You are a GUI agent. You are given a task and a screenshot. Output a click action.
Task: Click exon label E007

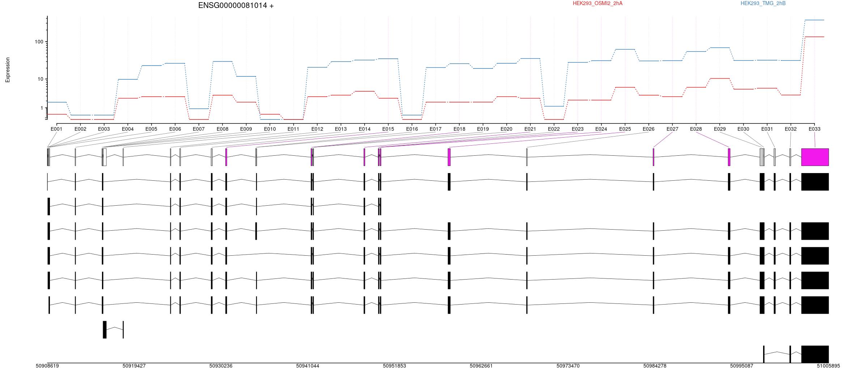(x=199, y=129)
